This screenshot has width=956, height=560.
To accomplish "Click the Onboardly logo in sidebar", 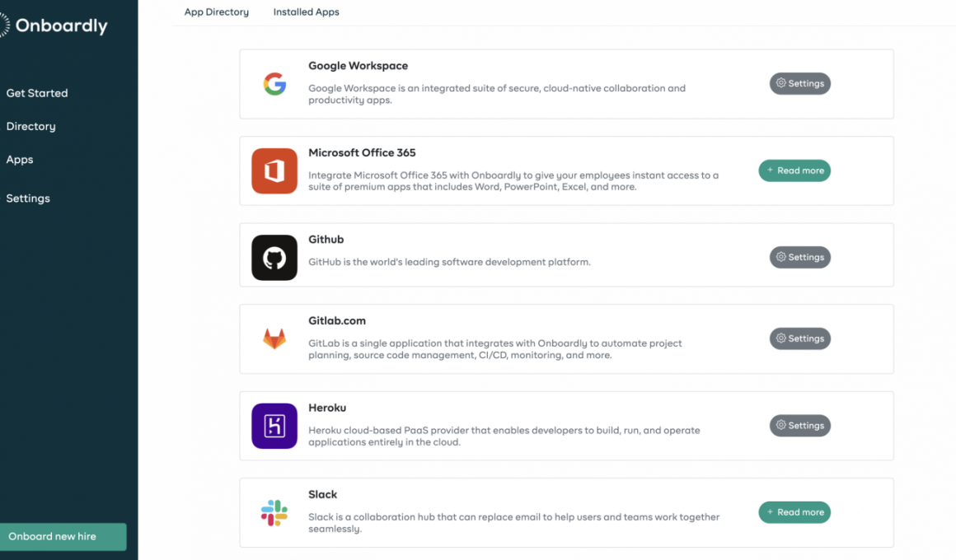I will tap(54, 26).
